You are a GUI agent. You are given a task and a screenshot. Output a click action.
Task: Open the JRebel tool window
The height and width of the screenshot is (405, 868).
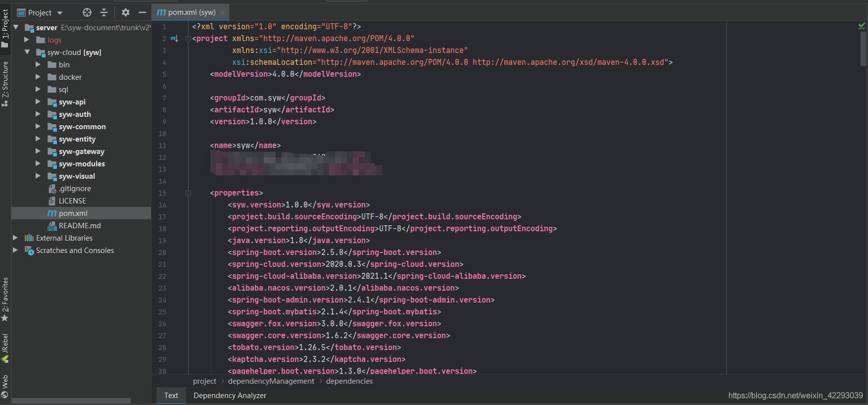pos(5,348)
